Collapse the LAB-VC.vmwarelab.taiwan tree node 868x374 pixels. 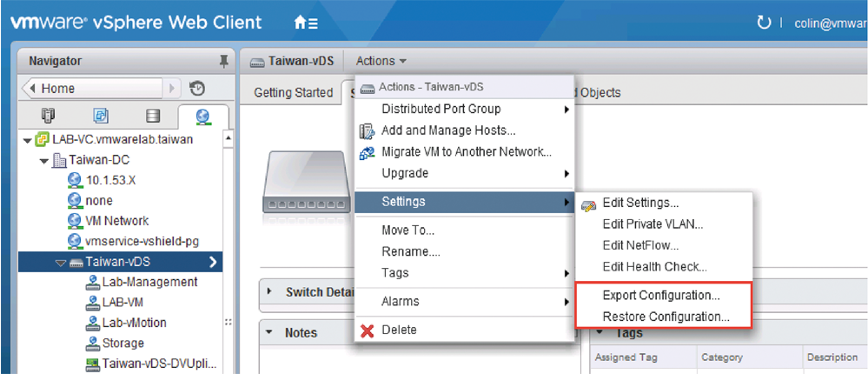(x=28, y=140)
